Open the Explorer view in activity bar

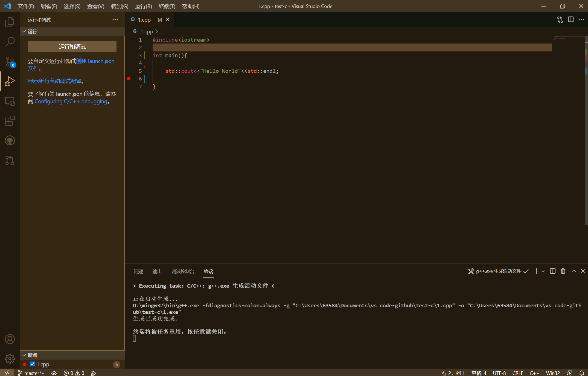[x=10, y=22]
